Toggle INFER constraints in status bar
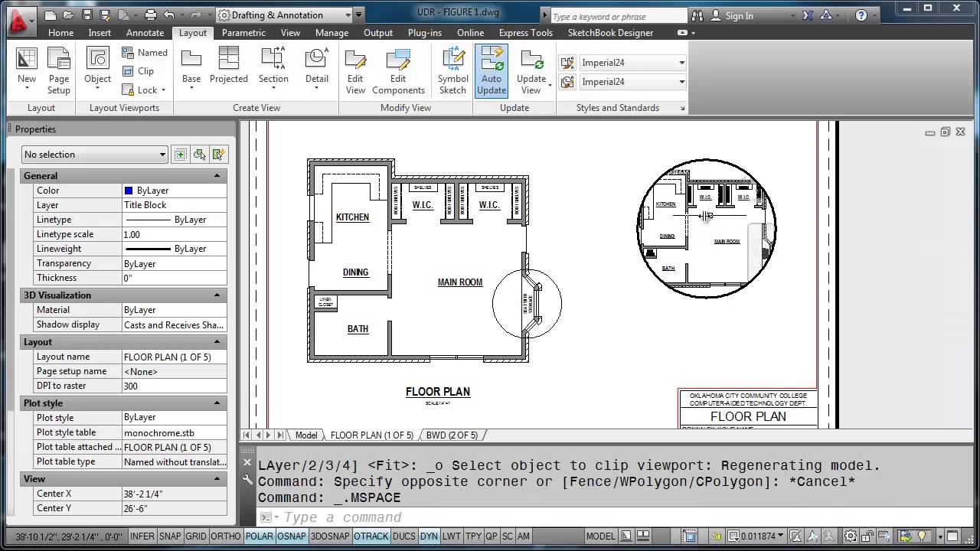This screenshot has height=551, width=980. [142, 536]
